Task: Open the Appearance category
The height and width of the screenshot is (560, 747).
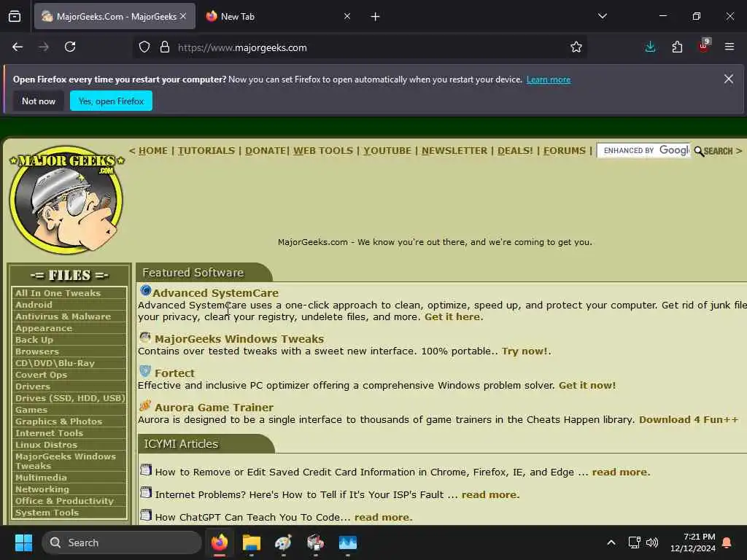Action: (43, 328)
